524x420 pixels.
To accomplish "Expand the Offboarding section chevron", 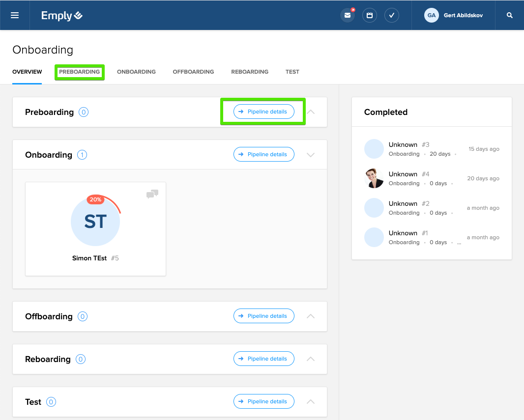I will [x=311, y=316].
